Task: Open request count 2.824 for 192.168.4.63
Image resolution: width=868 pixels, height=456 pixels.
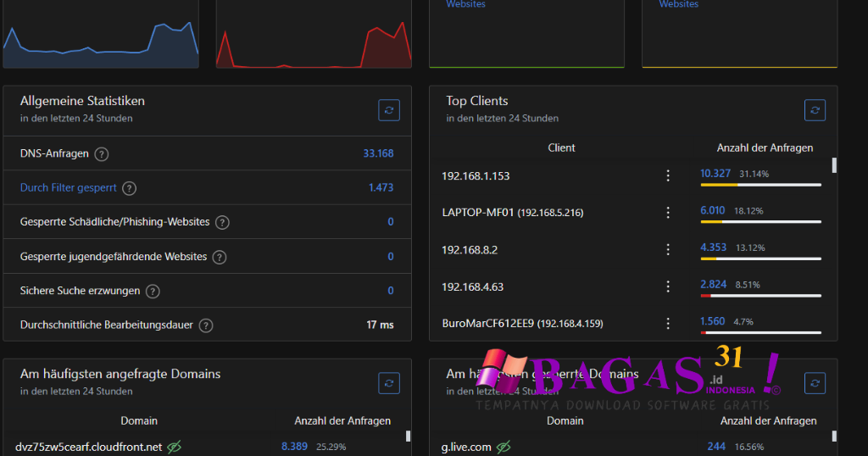Action: (713, 285)
